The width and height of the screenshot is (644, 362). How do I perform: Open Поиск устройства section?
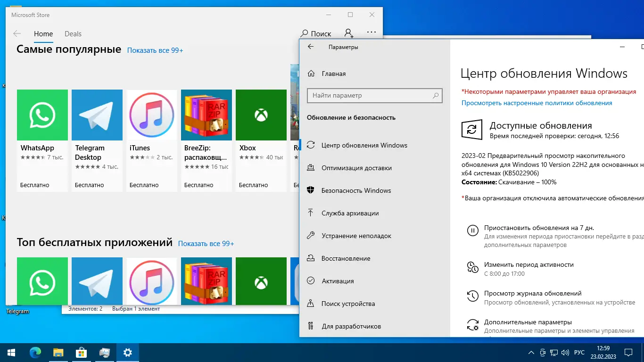374,304
